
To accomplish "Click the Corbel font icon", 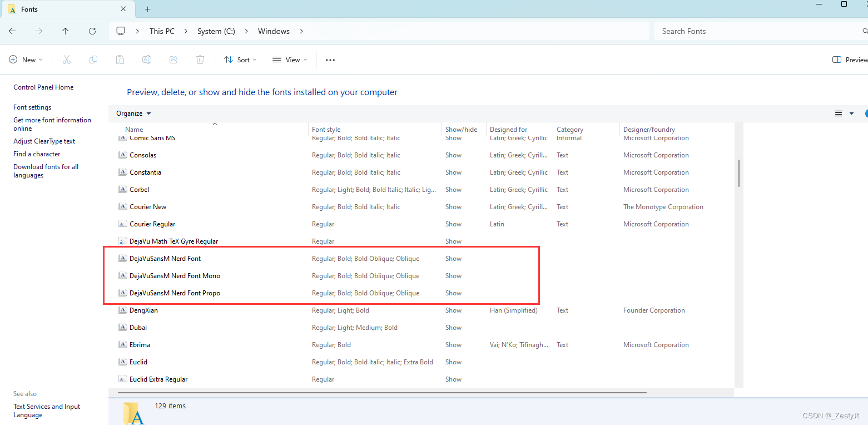I will pos(123,190).
